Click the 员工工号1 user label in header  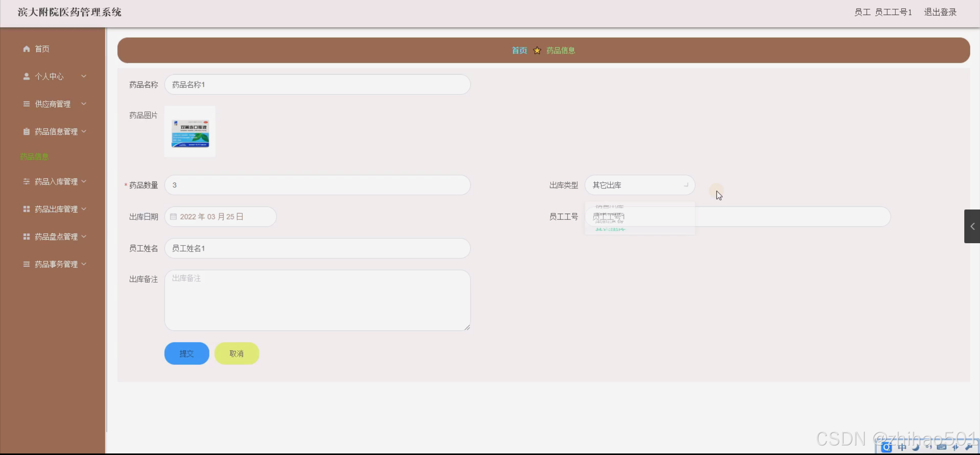(893, 12)
